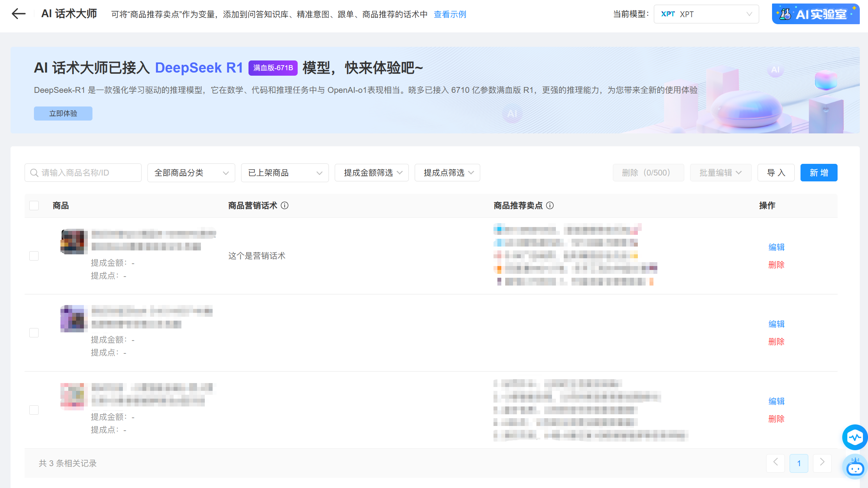Expand the 提成点筛选 filter
868x488 pixels.
(x=447, y=173)
